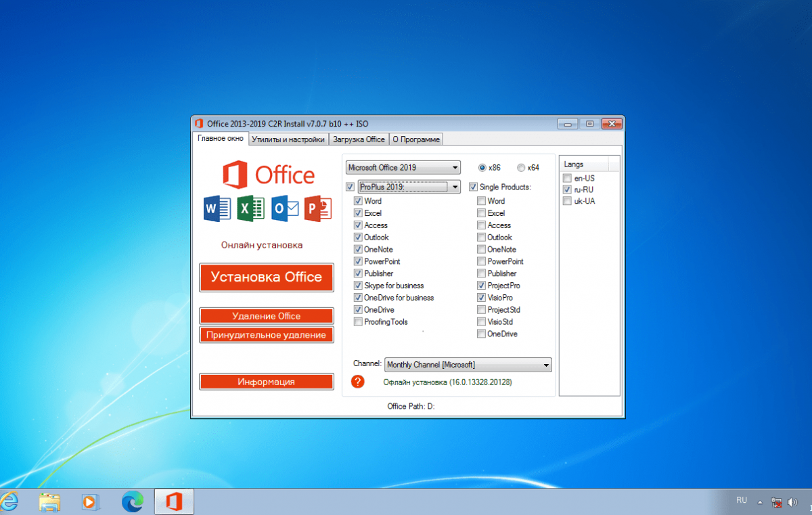
Task: Click the PowerPoint logo icon
Action: point(318,208)
